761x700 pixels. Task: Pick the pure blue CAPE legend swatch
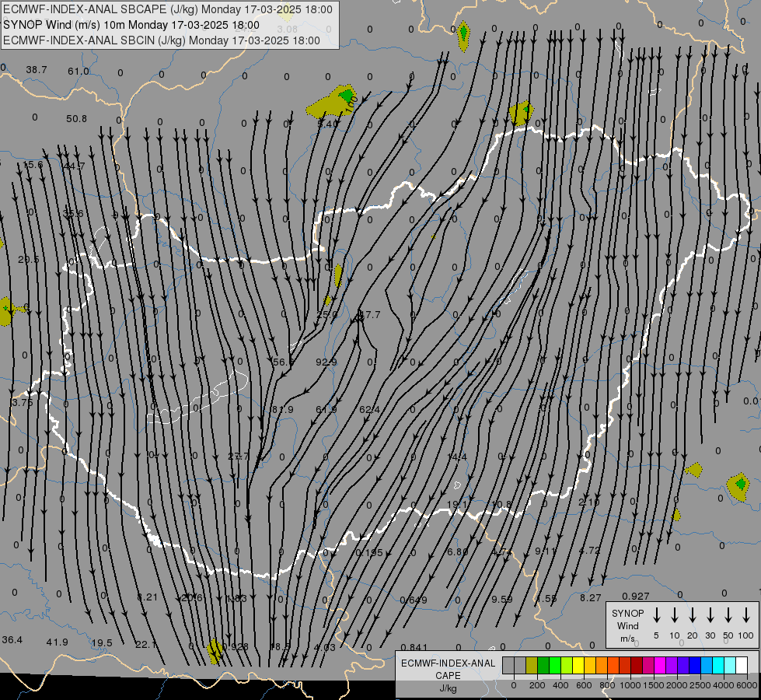694,666
